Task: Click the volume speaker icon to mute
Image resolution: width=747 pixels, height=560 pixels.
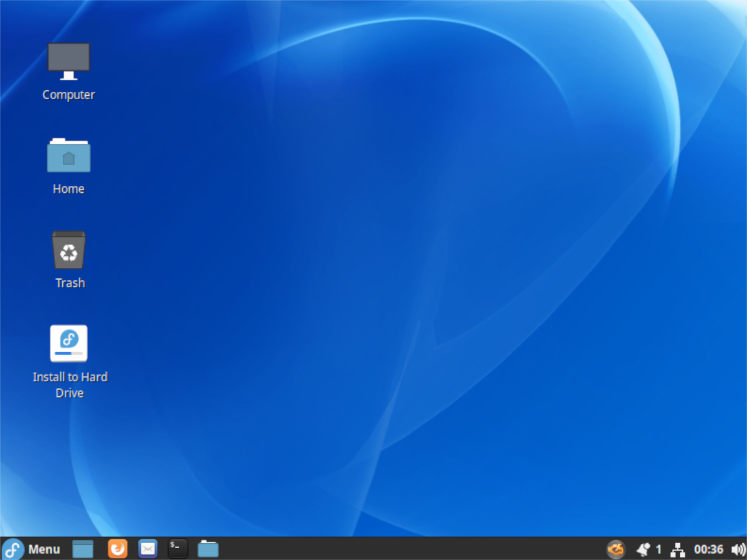Action: coord(738,549)
